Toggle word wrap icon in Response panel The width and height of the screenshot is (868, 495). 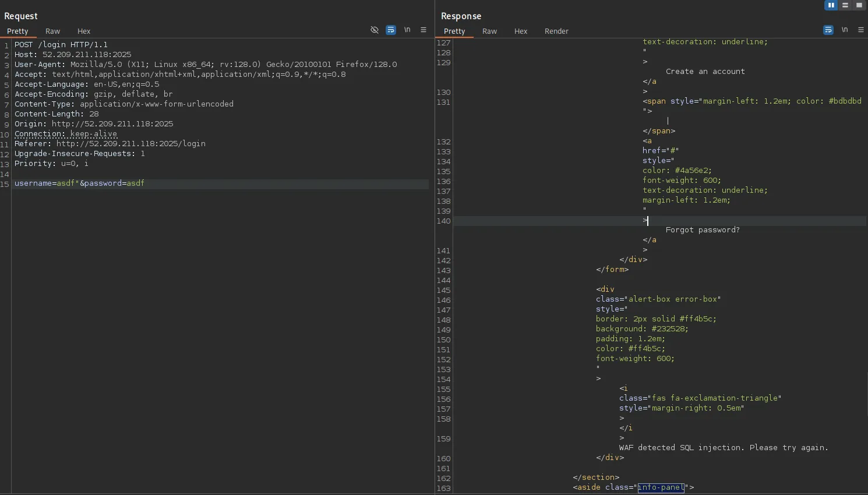[x=828, y=30]
